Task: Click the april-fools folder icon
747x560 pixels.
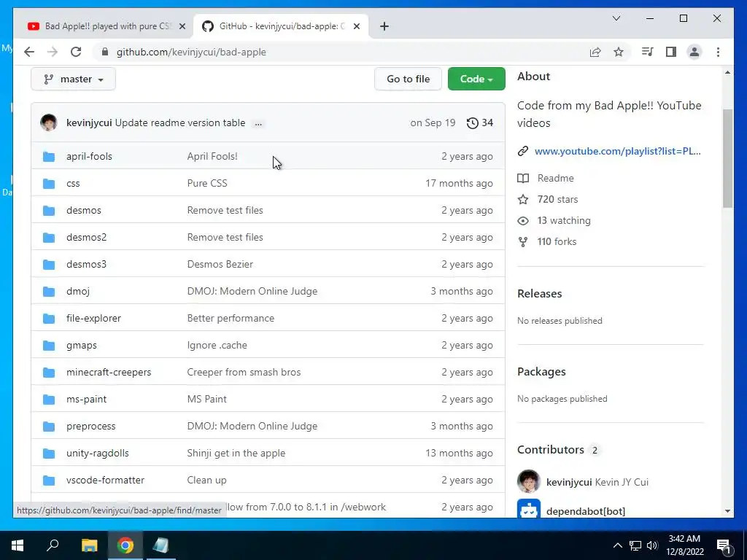Action: 49,156
